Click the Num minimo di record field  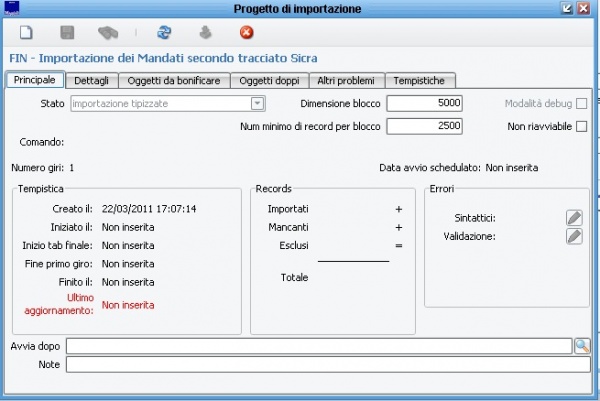click(x=424, y=126)
